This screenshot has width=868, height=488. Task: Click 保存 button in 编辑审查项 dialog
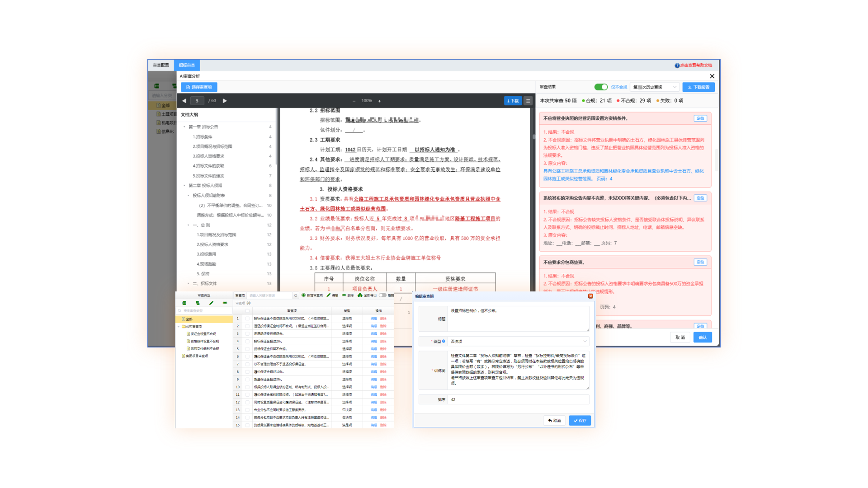coord(580,420)
